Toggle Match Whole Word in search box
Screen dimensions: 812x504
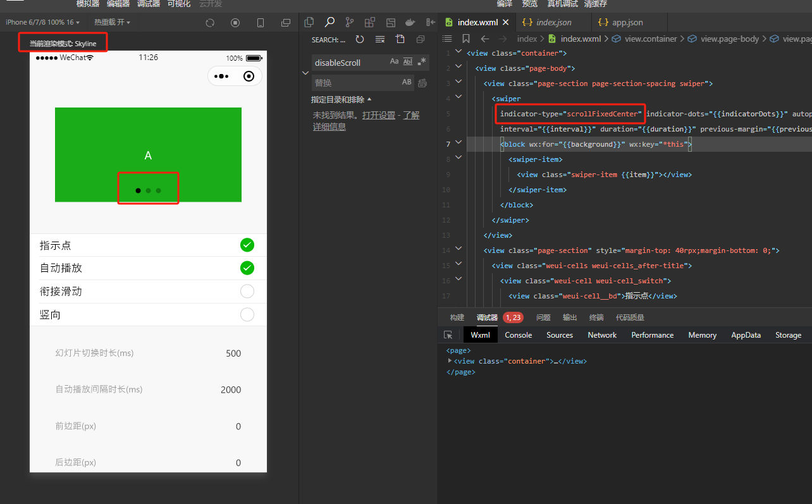click(408, 62)
